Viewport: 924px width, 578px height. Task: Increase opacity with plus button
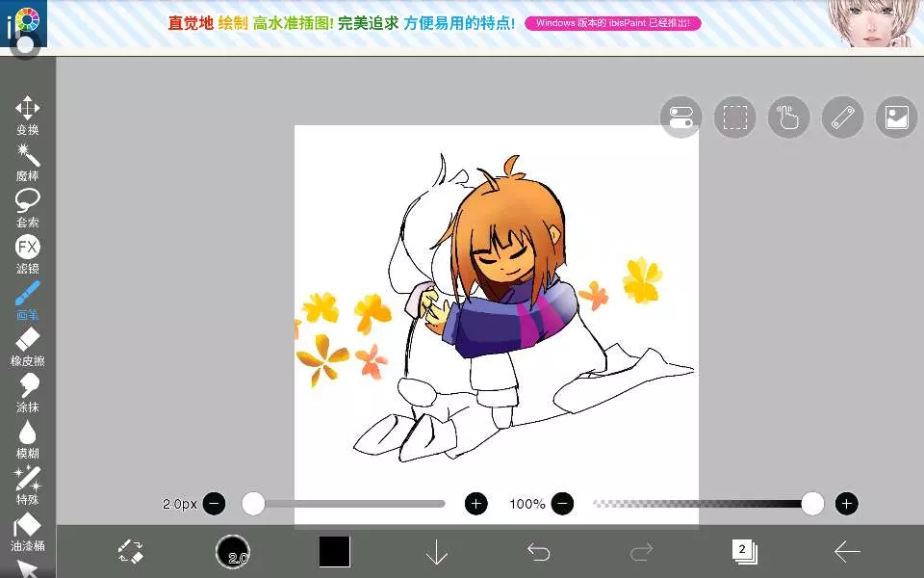847,504
